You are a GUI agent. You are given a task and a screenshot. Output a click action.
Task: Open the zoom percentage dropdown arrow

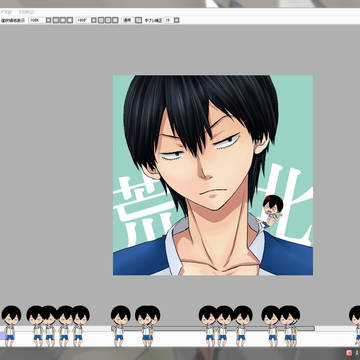tap(48, 20)
